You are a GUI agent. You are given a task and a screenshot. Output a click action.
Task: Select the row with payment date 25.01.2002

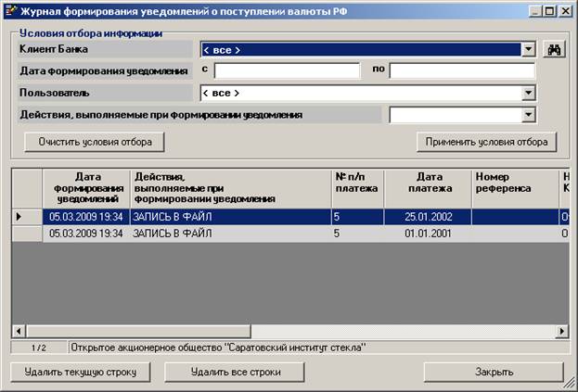(428, 216)
